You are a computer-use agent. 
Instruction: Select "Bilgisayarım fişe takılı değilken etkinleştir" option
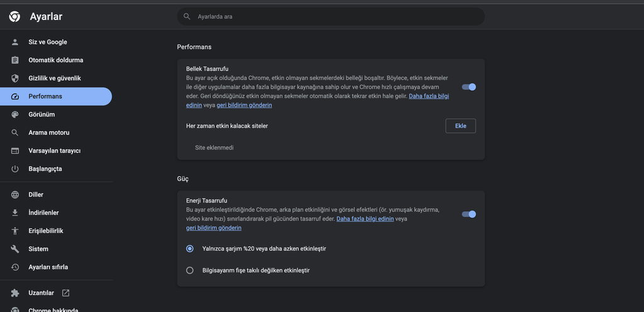(x=190, y=270)
